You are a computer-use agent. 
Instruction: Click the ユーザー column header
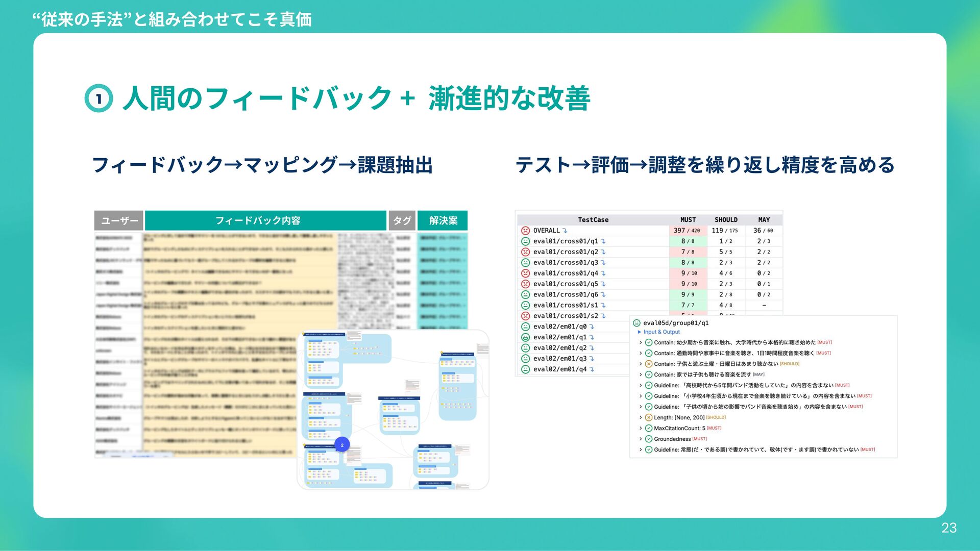click(x=119, y=220)
